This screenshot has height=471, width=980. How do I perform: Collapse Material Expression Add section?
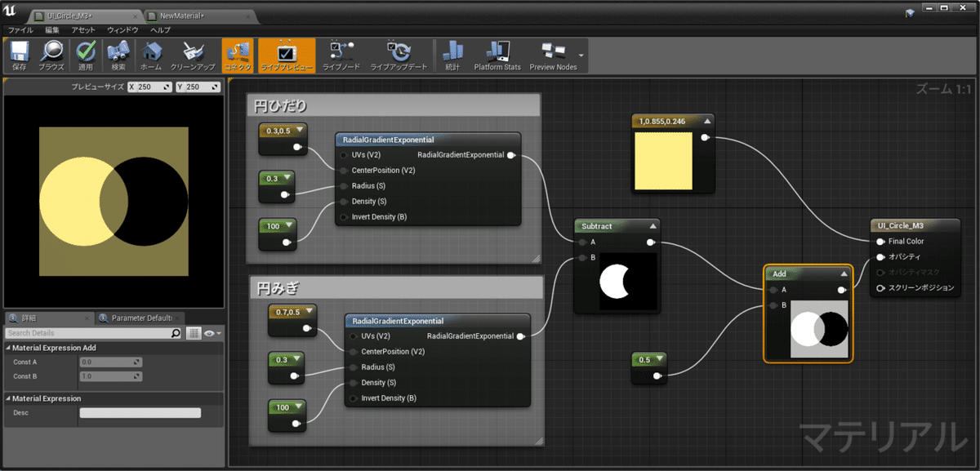coord(8,348)
